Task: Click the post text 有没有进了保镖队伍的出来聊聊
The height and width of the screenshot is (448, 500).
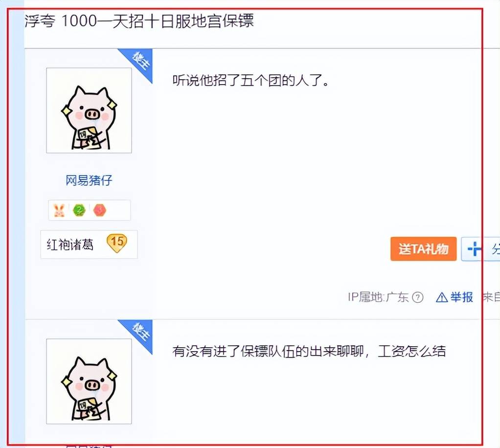Action: [x=268, y=351]
